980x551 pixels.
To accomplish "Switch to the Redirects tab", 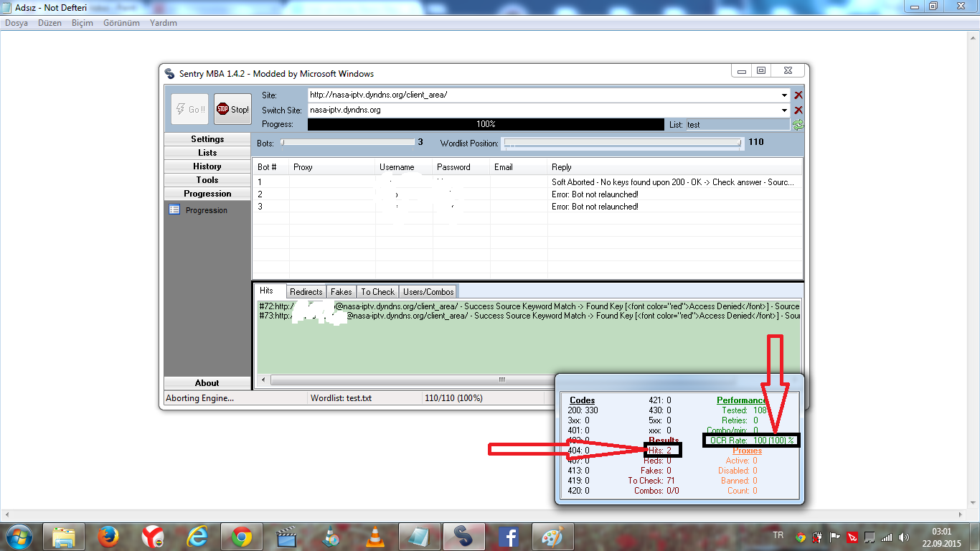I will (x=306, y=291).
